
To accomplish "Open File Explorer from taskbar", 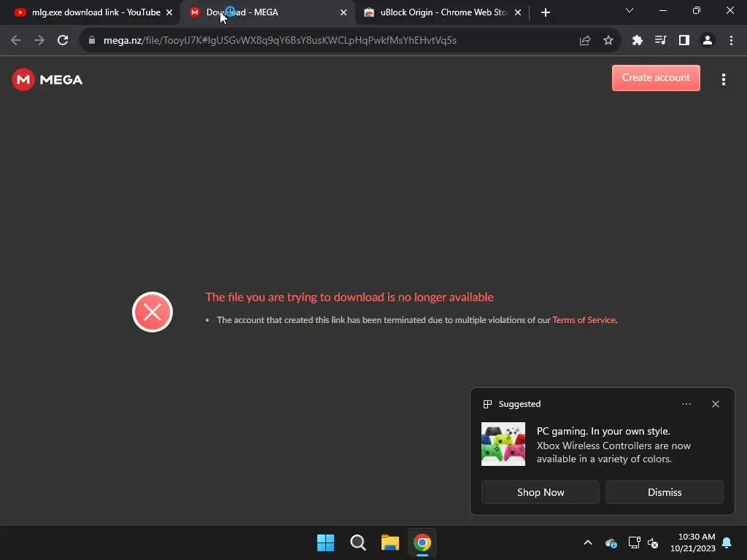I will tap(390, 542).
